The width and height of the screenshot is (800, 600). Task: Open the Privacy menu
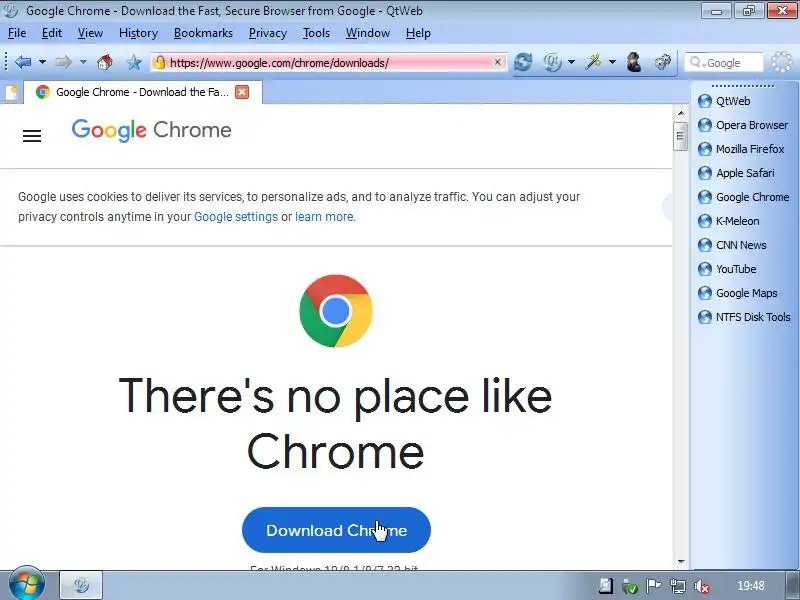pyautogui.click(x=267, y=33)
